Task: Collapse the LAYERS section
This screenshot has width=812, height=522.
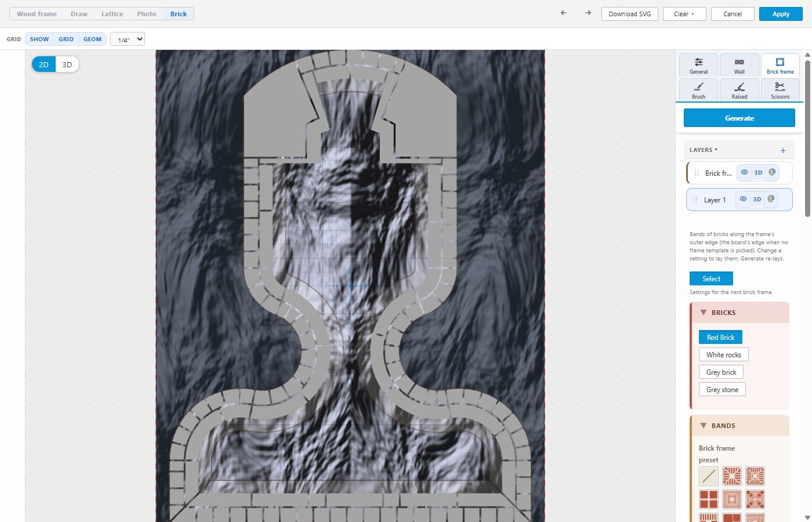Action: point(704,150)
